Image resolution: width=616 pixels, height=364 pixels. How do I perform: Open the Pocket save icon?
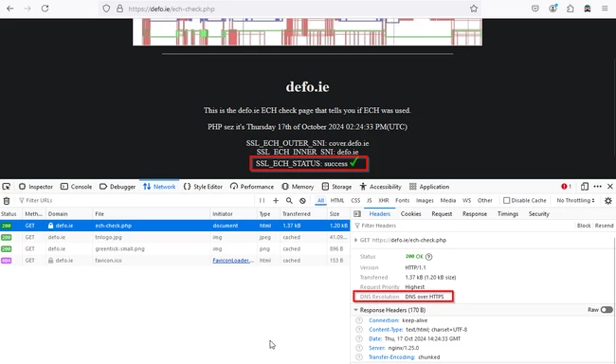point(535,9)
